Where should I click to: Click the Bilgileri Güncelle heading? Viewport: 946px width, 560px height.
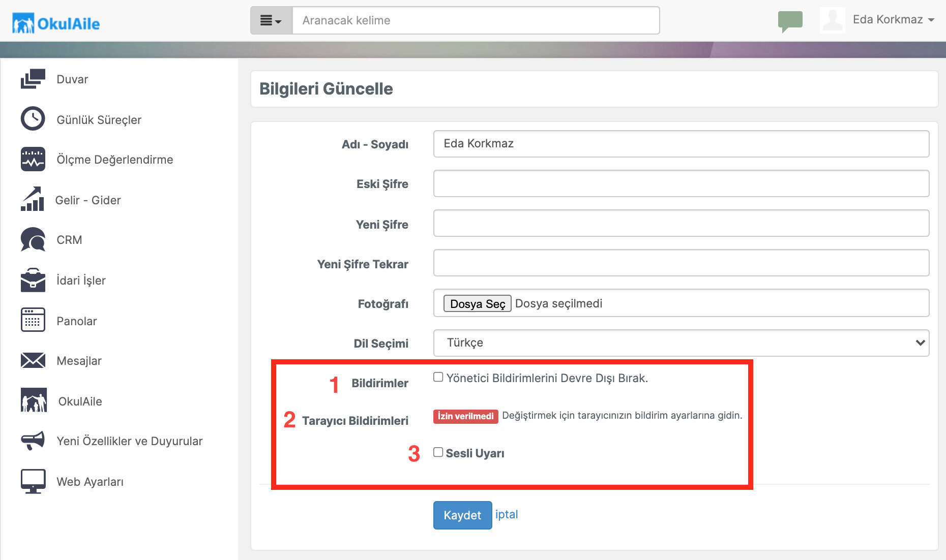326,89
